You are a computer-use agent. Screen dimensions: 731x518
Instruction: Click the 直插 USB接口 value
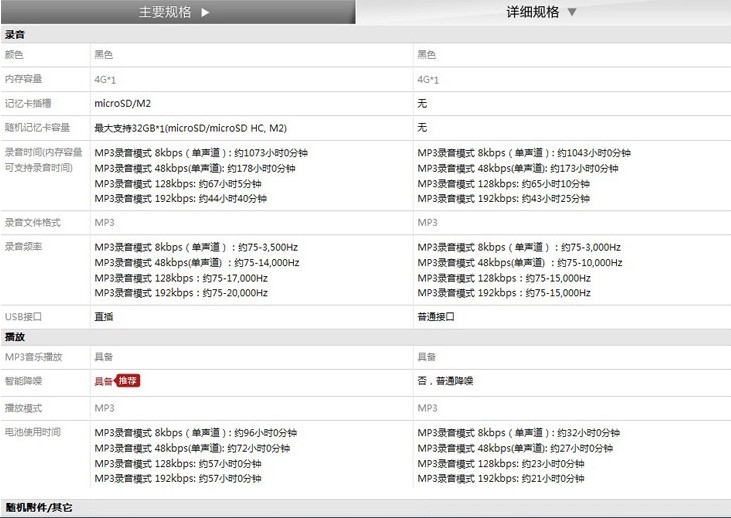click(103, 316)
